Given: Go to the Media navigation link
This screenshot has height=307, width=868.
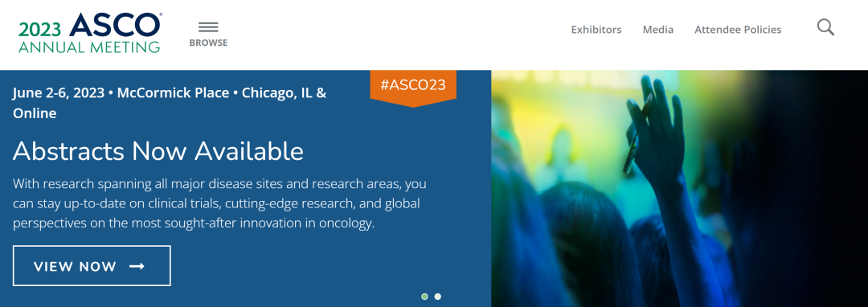Looking at the screenshot, I should (657, 29).
